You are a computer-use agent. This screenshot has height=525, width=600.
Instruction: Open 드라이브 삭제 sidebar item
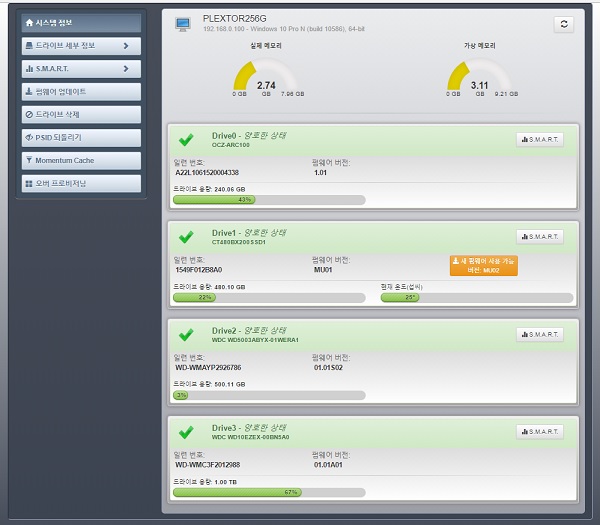[x=81, y=115]
